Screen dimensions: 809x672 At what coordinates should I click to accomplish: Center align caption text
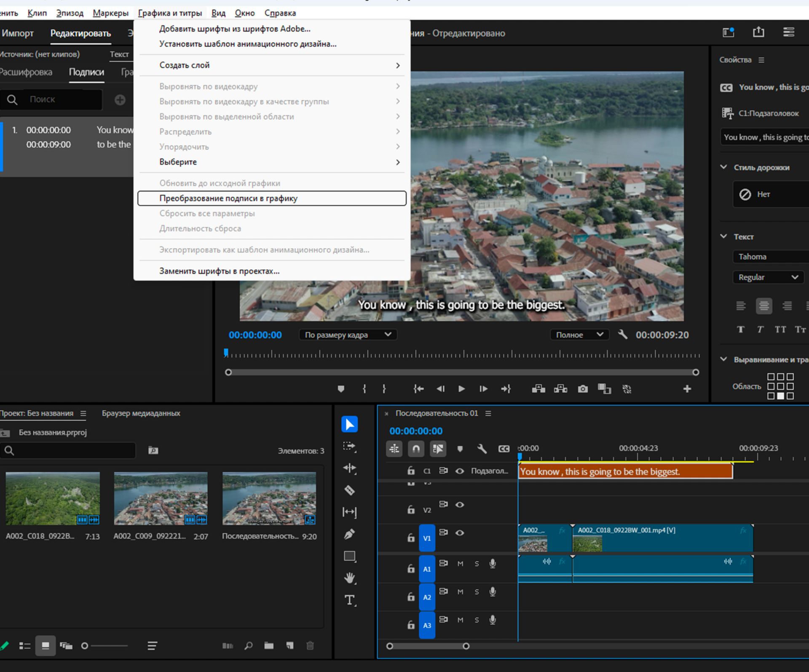763,306
